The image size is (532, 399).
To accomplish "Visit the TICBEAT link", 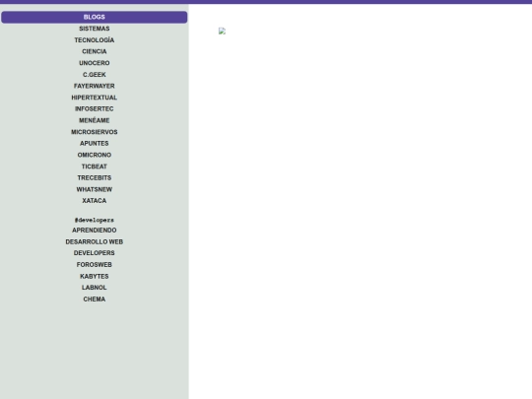I will (x=94, y=166).
